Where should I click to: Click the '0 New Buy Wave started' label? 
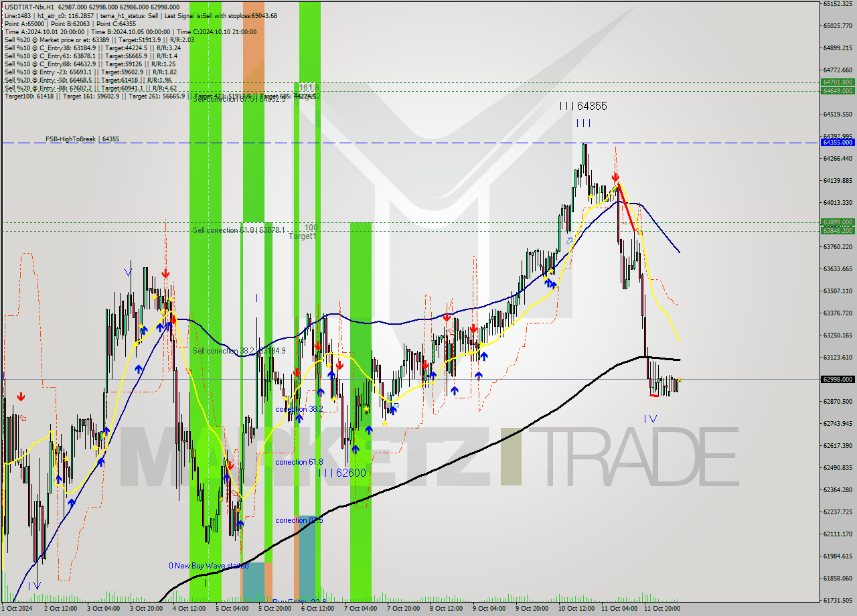[209, 566]
